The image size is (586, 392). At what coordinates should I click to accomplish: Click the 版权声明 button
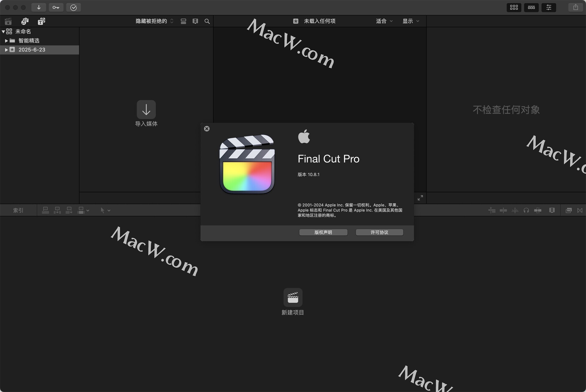click(323, 232)
